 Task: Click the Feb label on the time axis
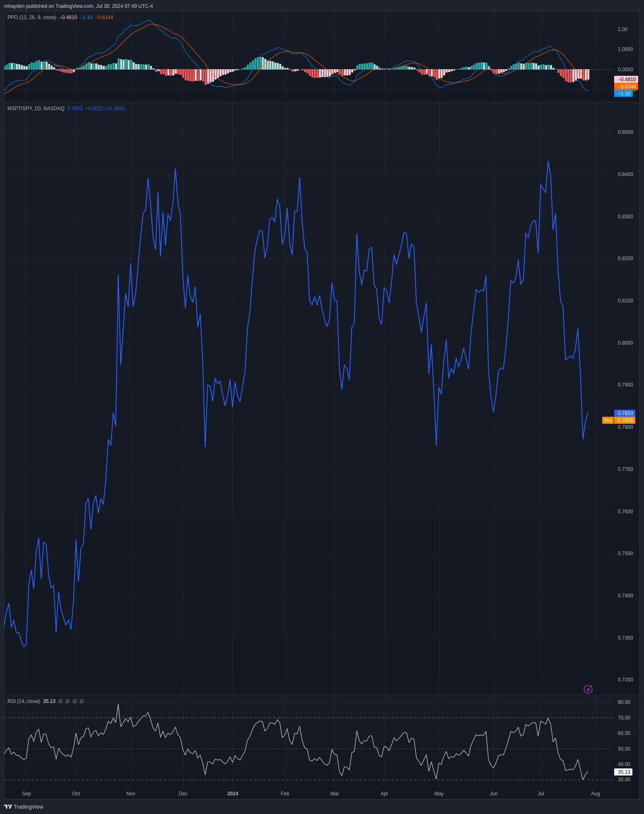coord(285,794)
